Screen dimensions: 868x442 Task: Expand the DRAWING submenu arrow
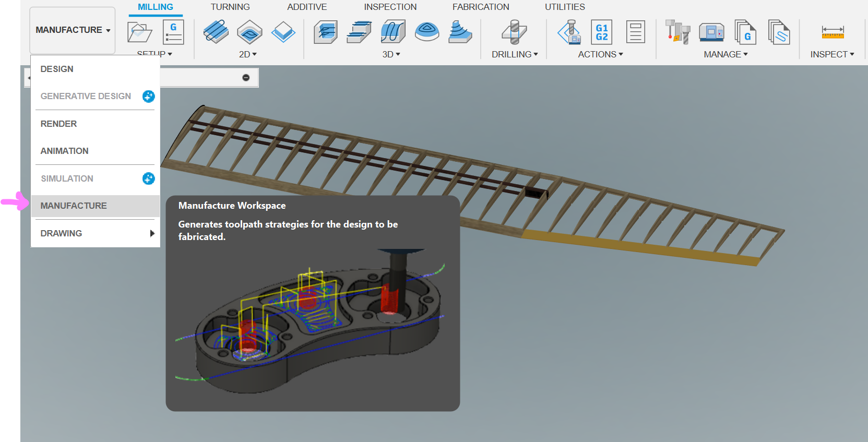[x=152, y=233]
